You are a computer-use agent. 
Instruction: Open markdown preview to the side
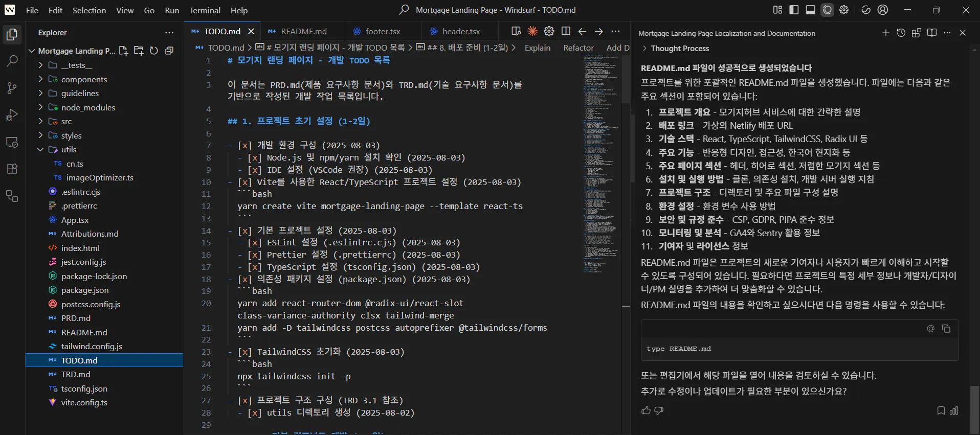click(x=516, y=31)
